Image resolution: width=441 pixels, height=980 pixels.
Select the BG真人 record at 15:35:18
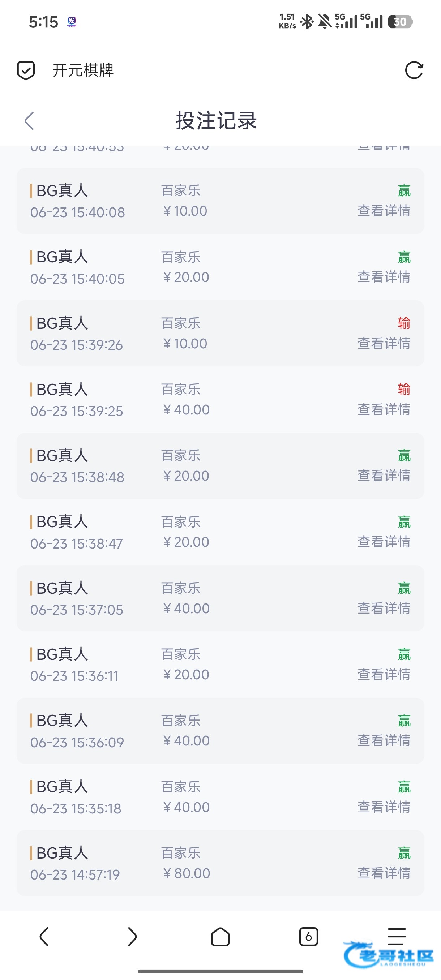click(220, 797)
